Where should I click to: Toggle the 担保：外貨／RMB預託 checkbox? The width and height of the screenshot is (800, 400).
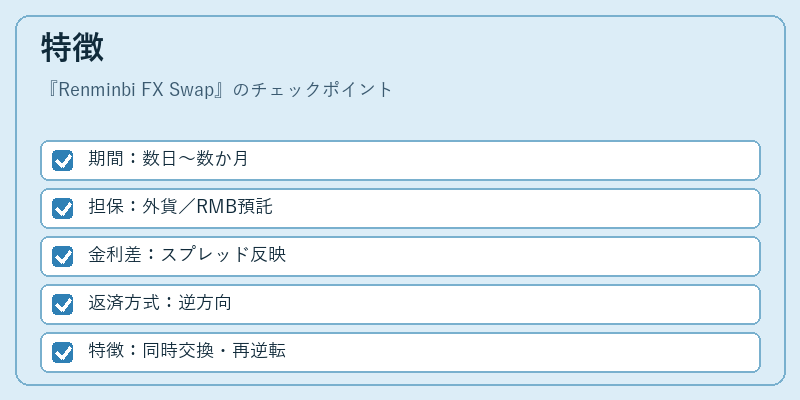point(62,208)
